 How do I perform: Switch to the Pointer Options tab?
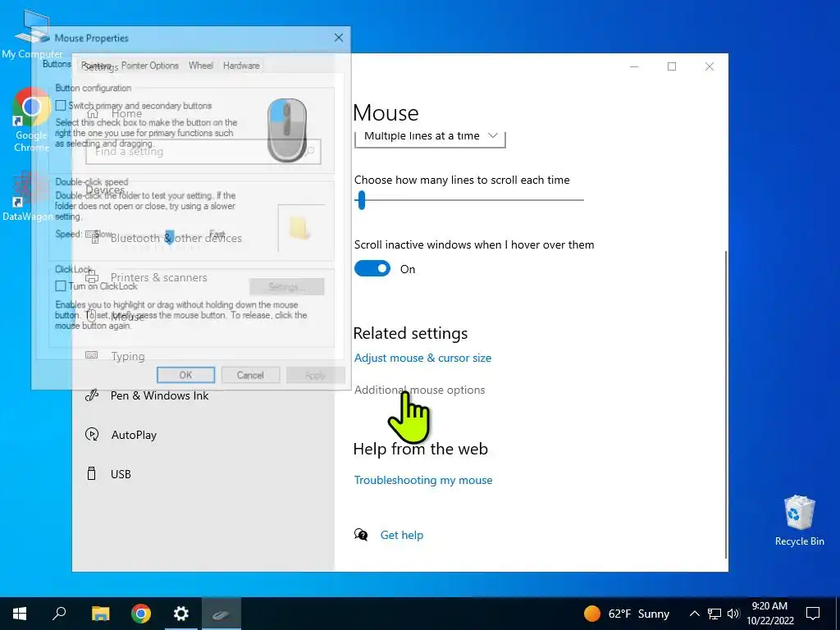[150, 66]
